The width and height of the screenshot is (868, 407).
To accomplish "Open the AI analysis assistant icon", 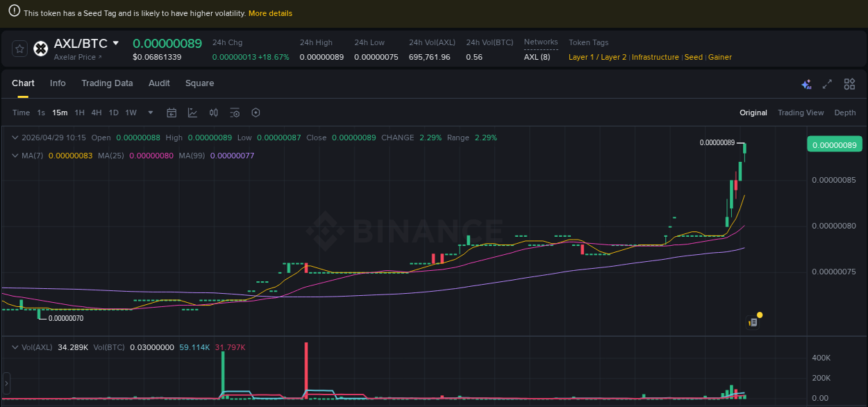I will click(x=806, y=84).
